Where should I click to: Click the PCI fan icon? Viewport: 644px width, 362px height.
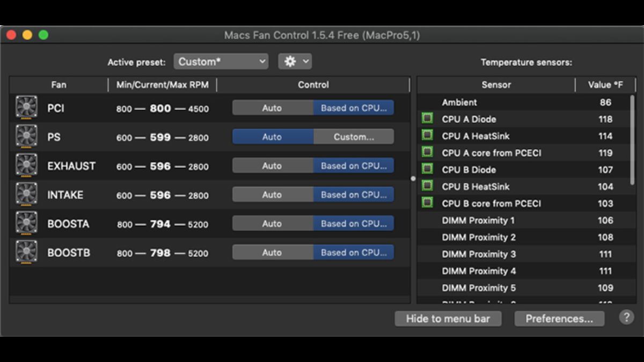(x=26, y=107)
